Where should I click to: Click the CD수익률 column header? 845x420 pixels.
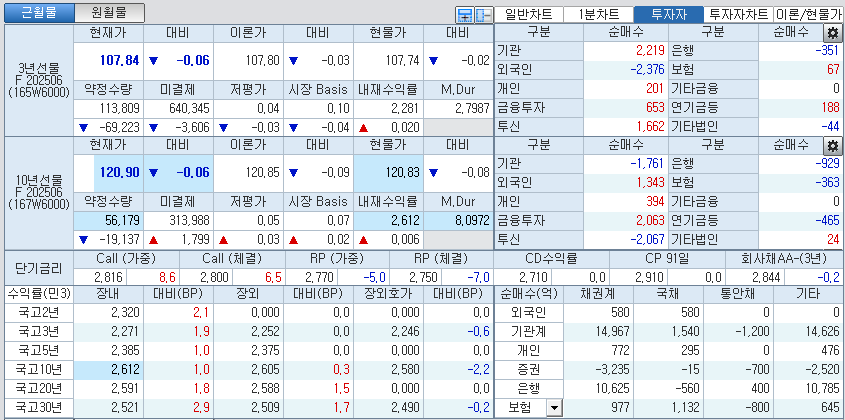(x=552, y=259)
